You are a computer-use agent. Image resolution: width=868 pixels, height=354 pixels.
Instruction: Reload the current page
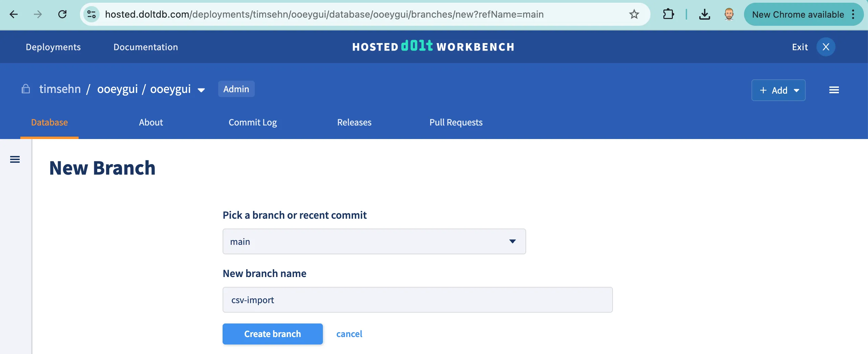click(62, 14)
